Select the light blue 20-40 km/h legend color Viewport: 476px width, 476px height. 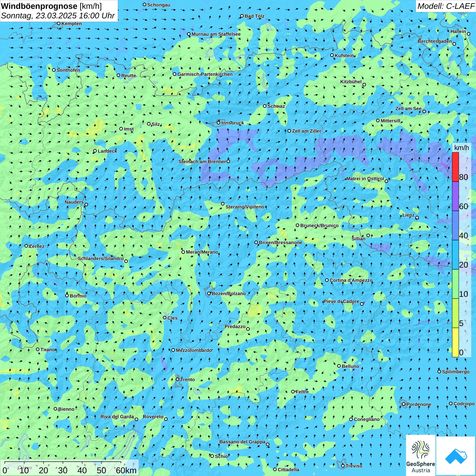(x=455, y=255)
